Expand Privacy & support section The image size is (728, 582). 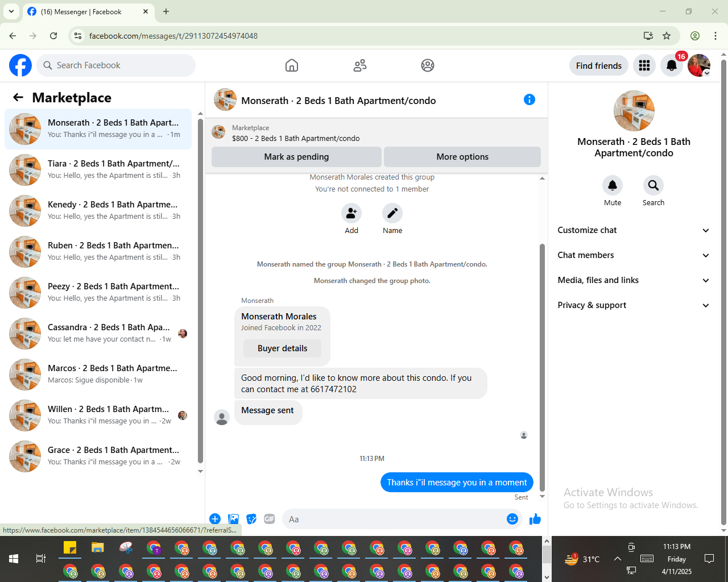point(634,305)
